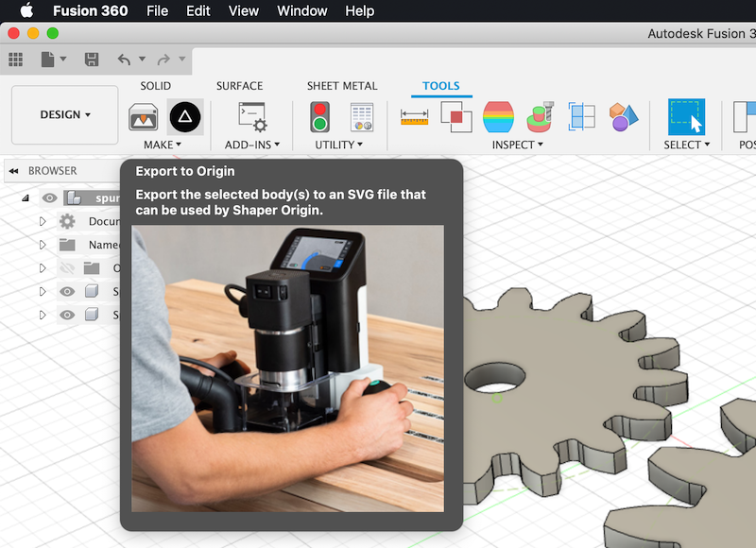756x548 pixels.
Task: Click the Shaper Origin tooltip photo
Action: 288,368
